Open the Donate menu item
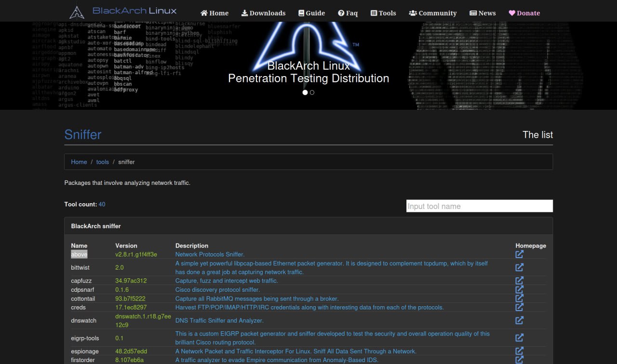Screen dimensions: 617x364 tap(524, 13)
